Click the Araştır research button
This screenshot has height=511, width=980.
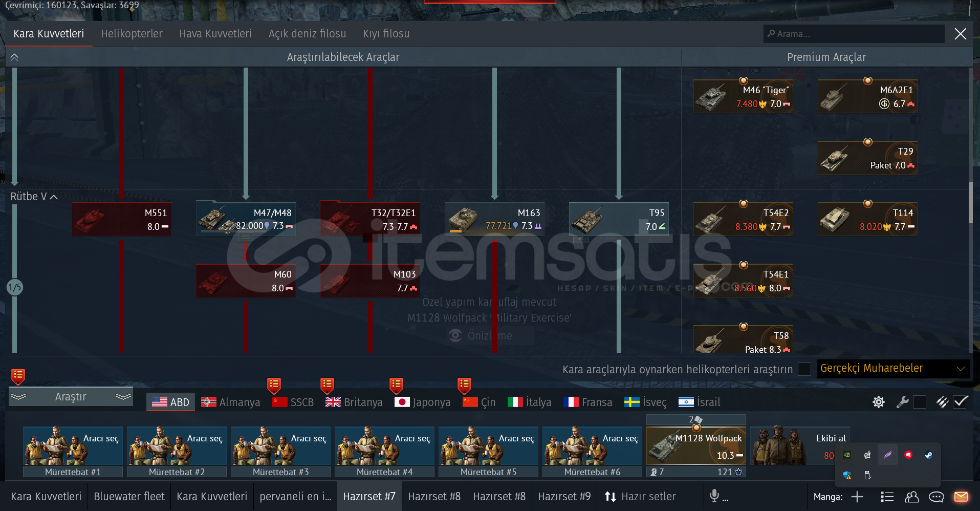(x=71, y=397)
